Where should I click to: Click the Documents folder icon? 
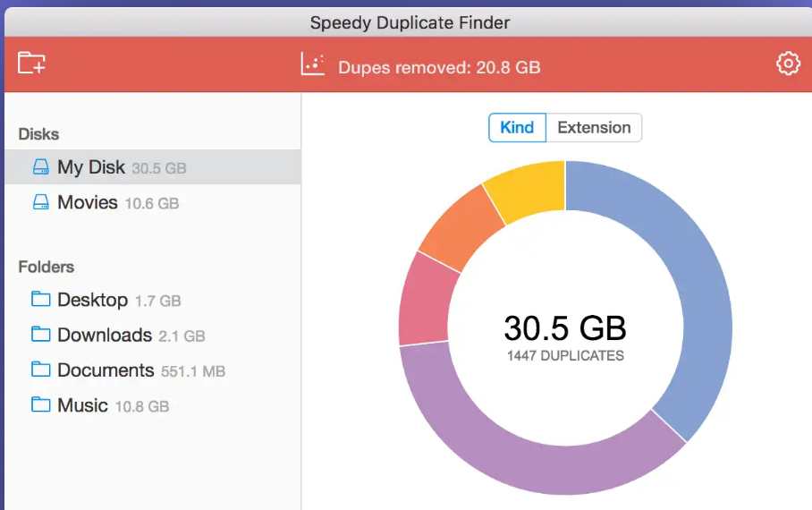point(41,370)
